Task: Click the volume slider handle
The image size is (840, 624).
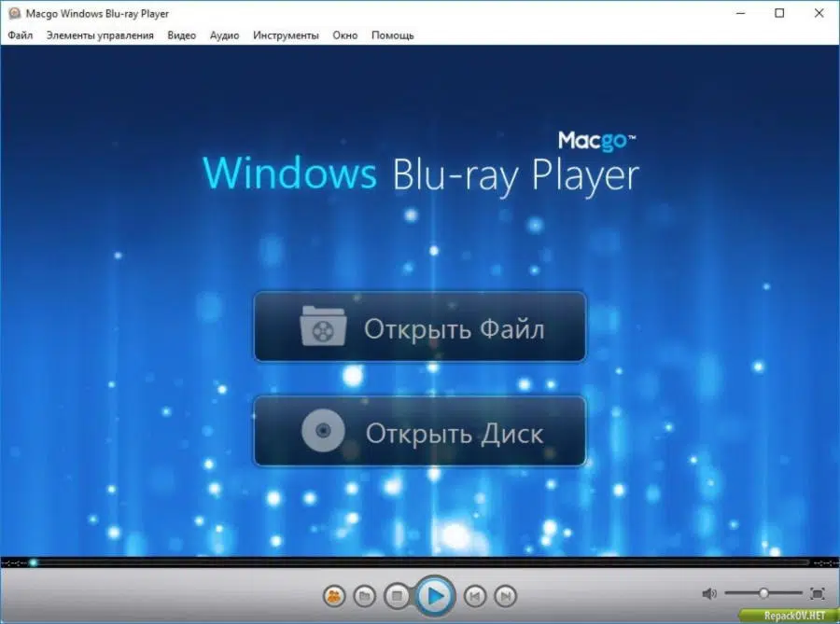Action: (763, 593)
